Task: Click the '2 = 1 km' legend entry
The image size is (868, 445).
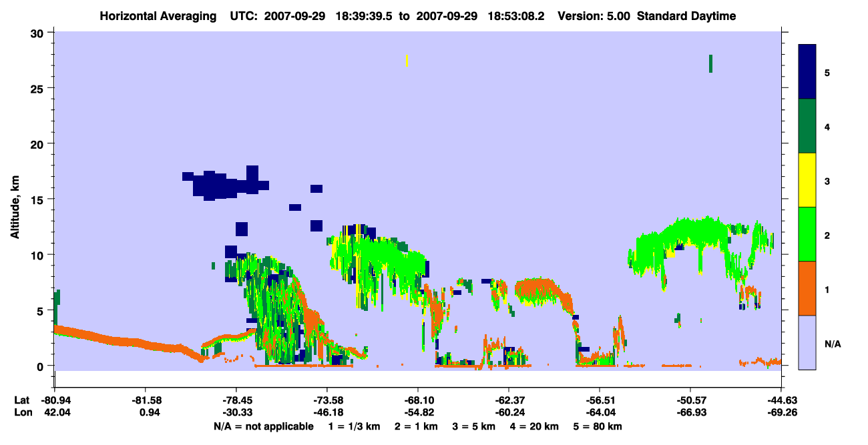Action: [x=417, y=426]
